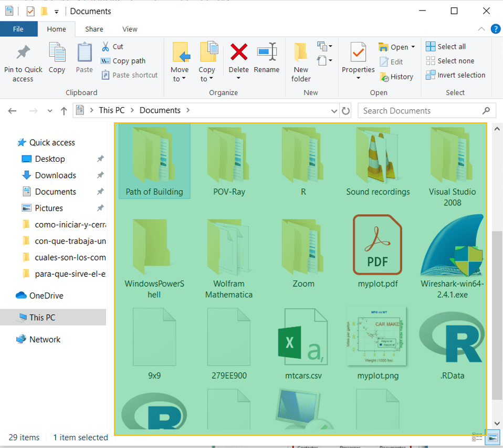Select the Sound recordings folder
Screen dimensions: 503x448
[x=378, y=161]
